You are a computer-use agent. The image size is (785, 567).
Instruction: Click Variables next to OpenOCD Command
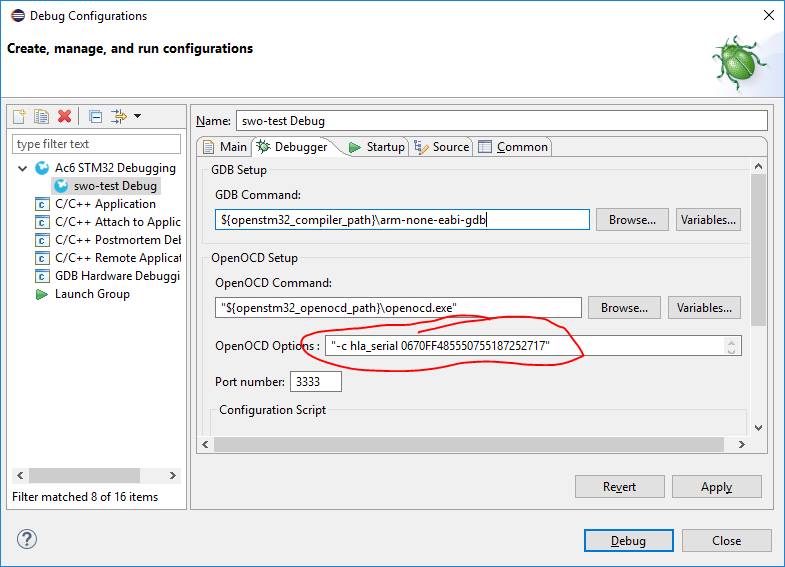click(705, 308)
